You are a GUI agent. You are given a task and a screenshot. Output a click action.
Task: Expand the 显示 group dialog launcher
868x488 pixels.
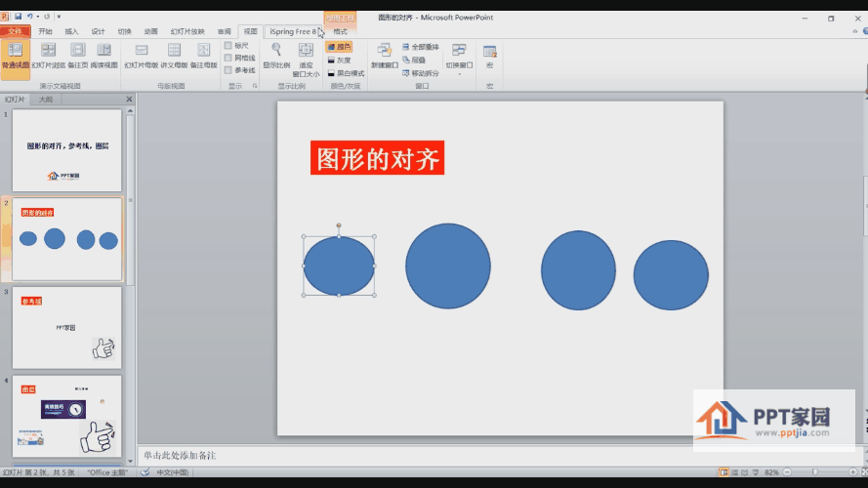pos(255,86)
